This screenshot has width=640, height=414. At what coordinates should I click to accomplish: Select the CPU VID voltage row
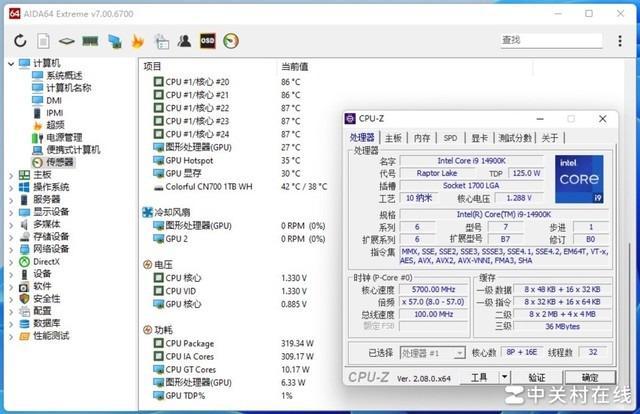(x=230, y=291)
